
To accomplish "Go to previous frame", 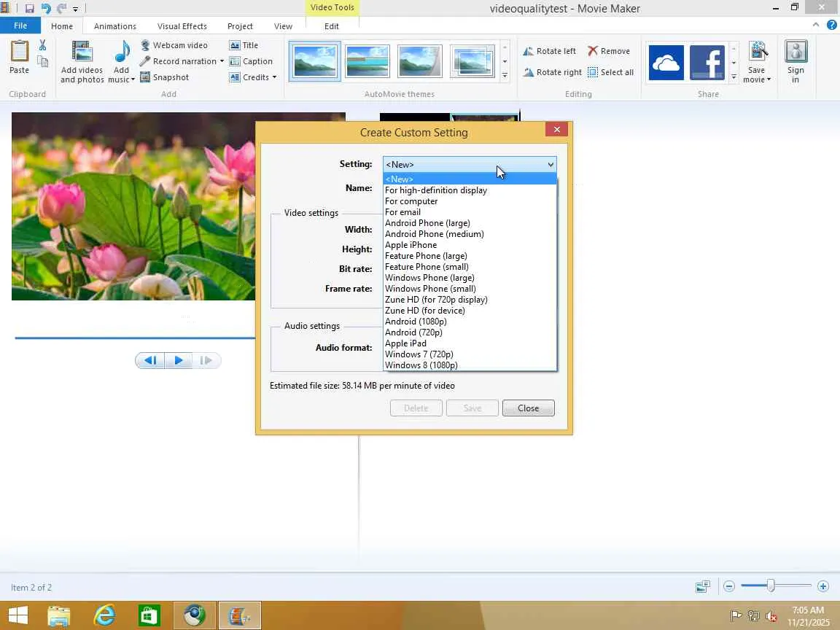I will [150, 360].
